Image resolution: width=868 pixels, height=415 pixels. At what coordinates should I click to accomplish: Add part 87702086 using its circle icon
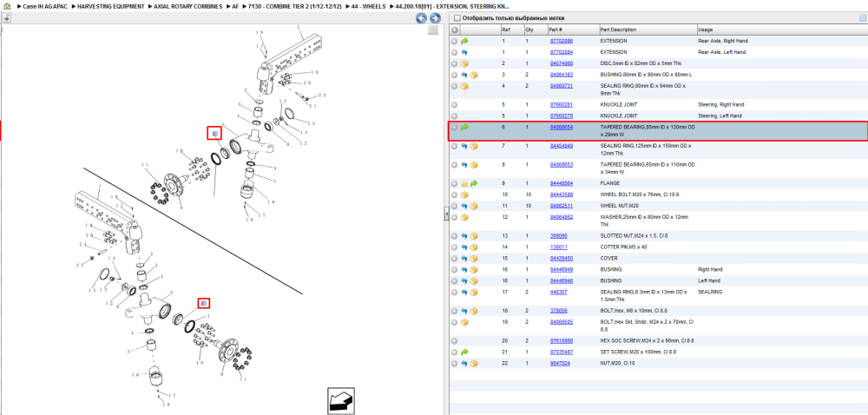coord(455,41)
